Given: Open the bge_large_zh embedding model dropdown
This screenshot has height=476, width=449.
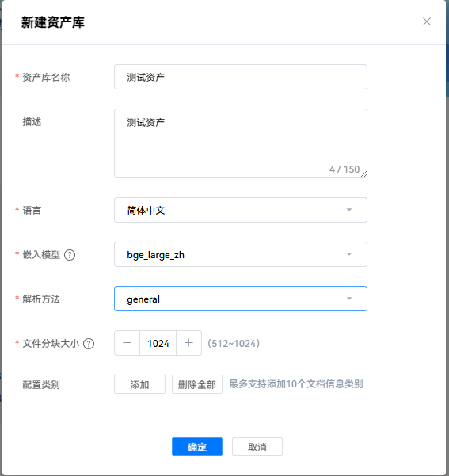Looking at the screenshot, I should coord(241,254).
